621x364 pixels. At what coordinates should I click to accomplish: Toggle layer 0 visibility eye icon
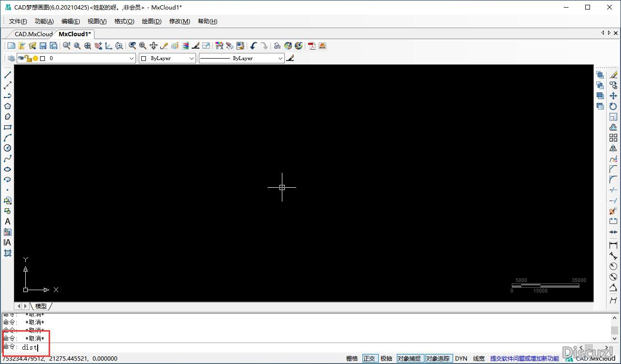tap(21, 58)
